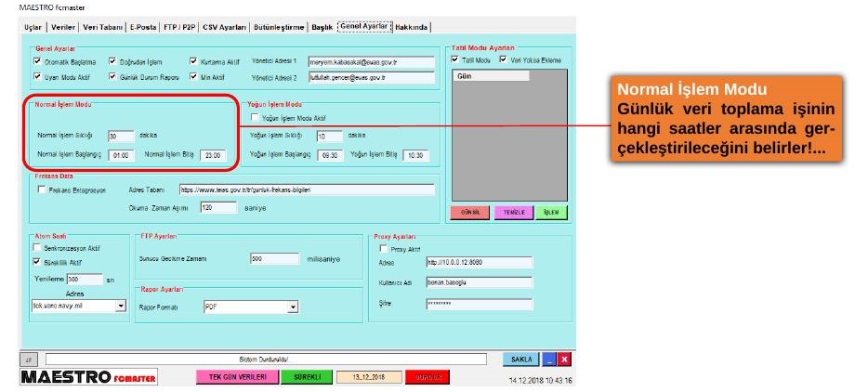
Task: Open the CSV Ayarları tab
Action: pyautogui.click(x=224, y=27)
